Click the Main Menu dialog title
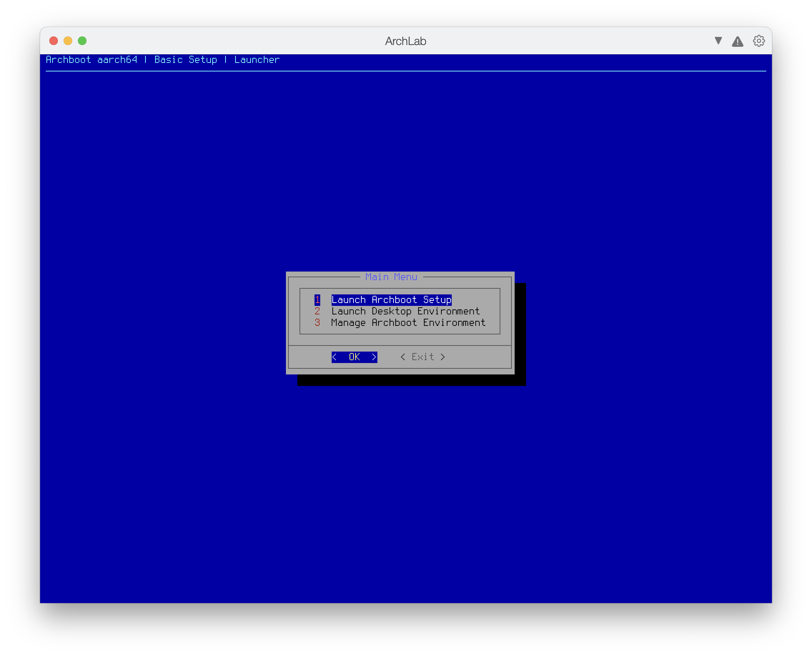The image size is (812, 656). 391,277
